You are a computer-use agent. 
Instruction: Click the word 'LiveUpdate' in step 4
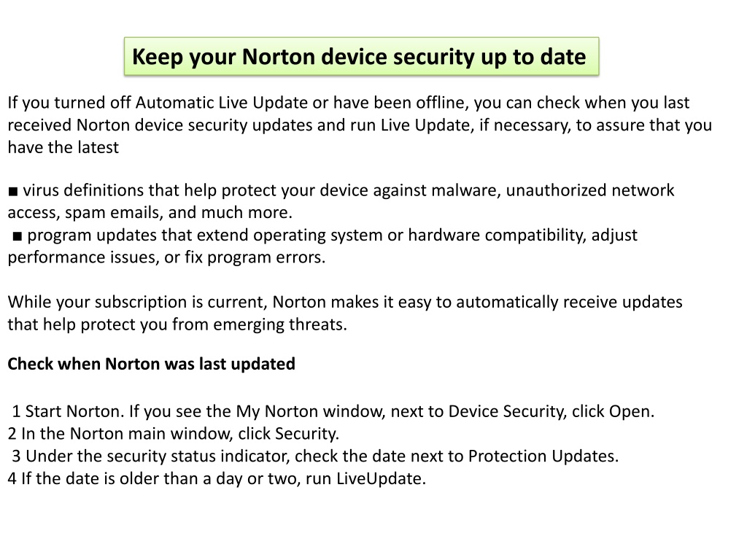pos(381,478)
